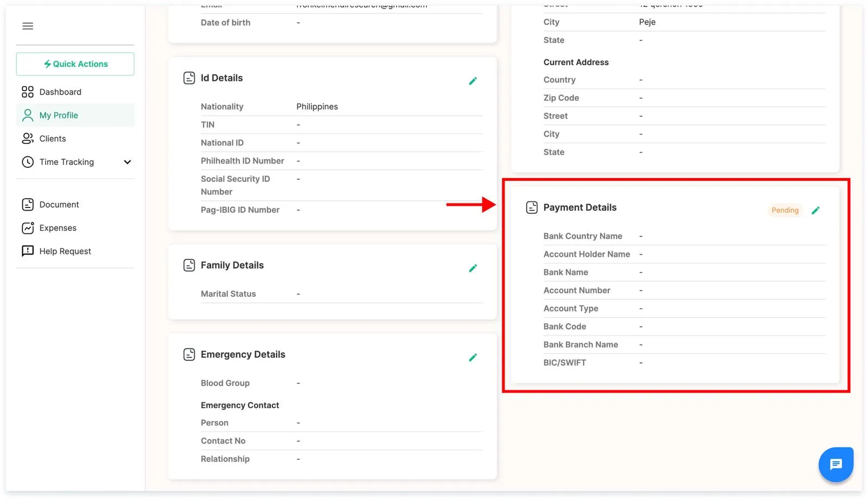Click the lightning bolt in Quick Actions
Screen dimensions: 868x500
click(x=47, y=64)
